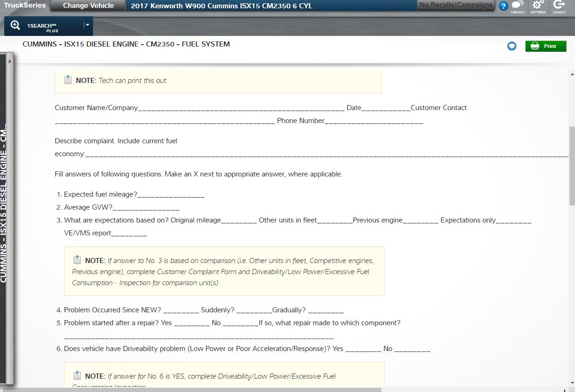Click the clipboard icon next to 'Tech can print'
The image size is (575, 392).
[68, 80]
